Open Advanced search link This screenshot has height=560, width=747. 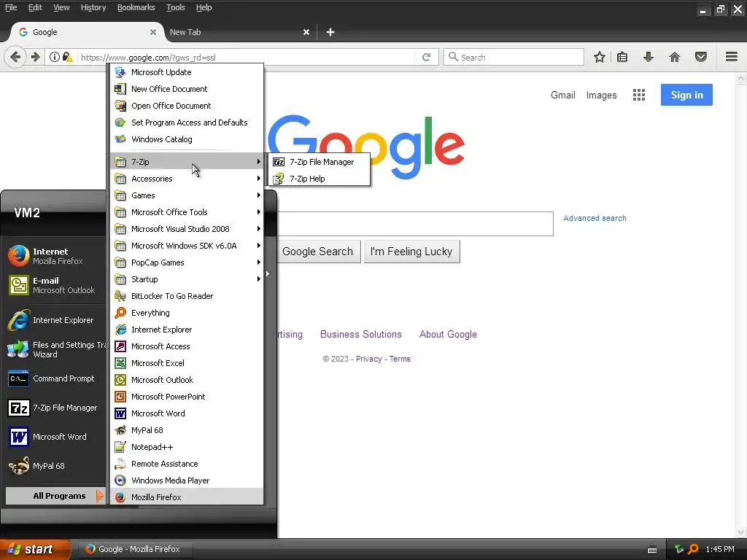[595, 218]
